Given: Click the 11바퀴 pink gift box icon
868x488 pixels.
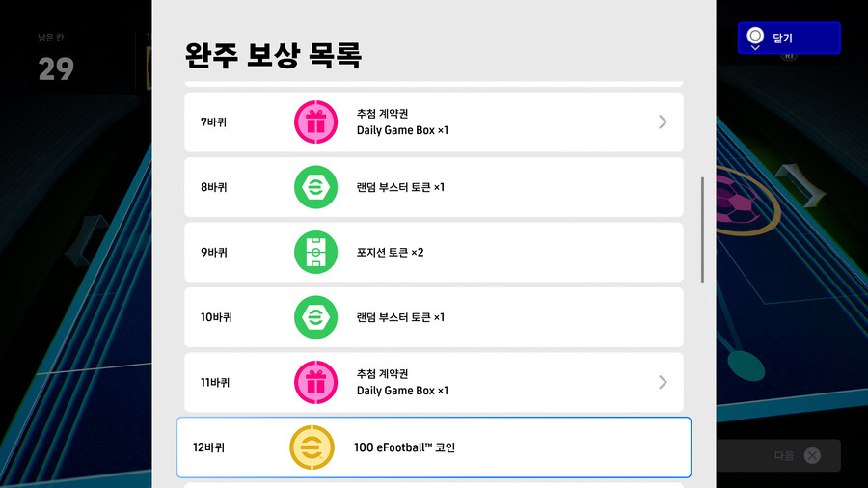Looking at the screenshot, I should click(x=315, y=382).
